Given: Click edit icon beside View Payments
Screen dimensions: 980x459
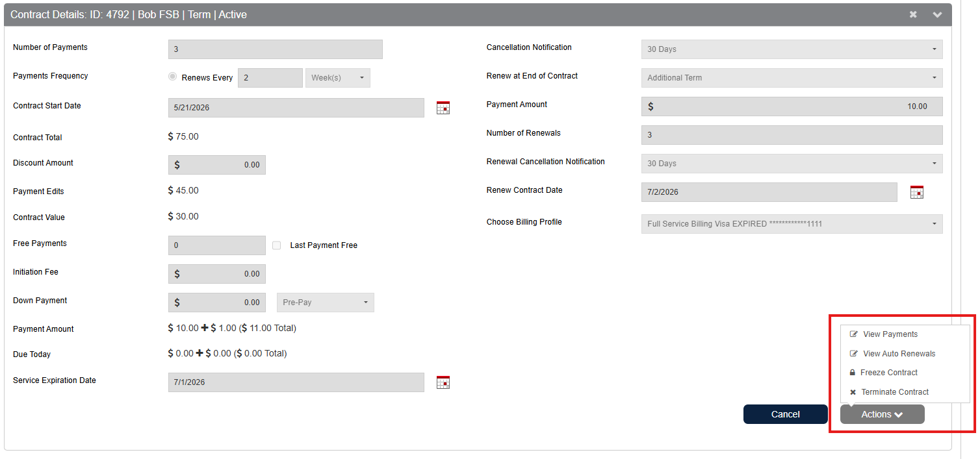Looking at the screenshot, I should [854, 334].
